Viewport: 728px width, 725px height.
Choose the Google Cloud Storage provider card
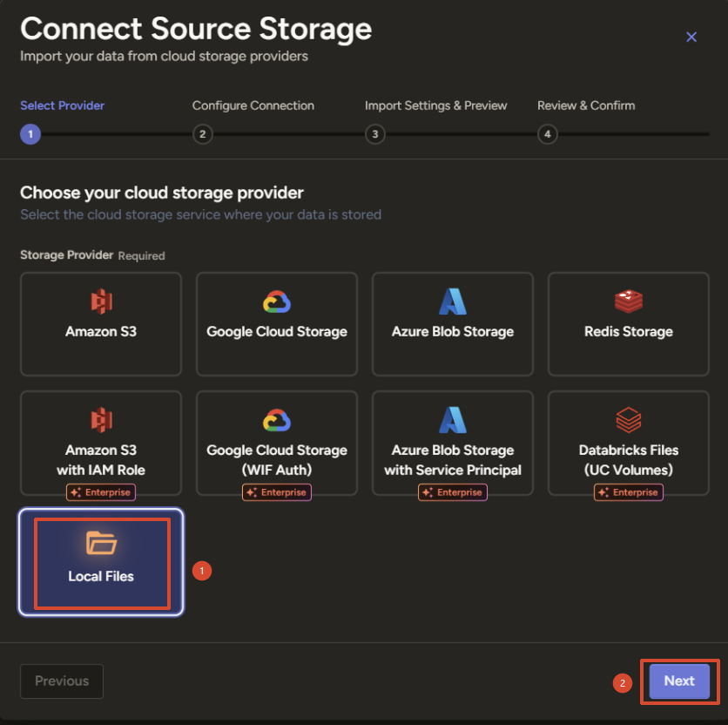coord(277,324)
